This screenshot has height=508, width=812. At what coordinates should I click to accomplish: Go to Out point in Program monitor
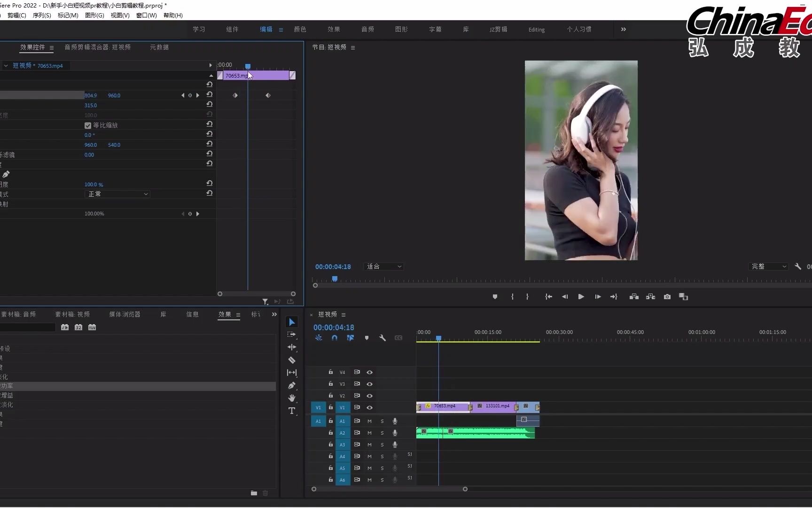coord(614,297)
